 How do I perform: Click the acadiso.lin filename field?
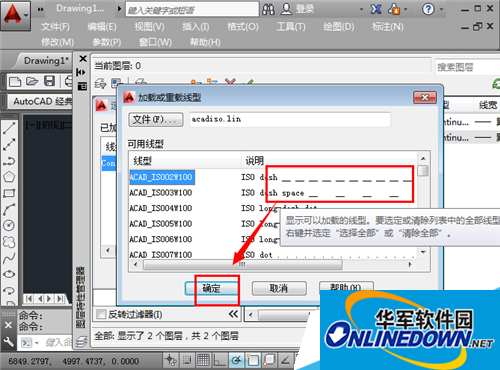click(290, 119)
